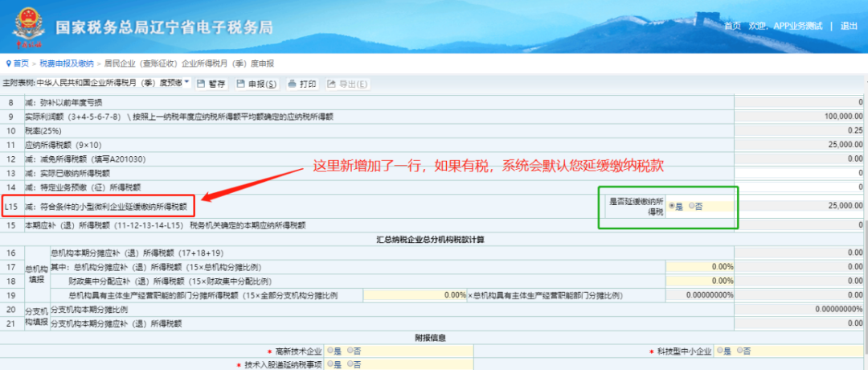Select 是 for 技术入股递延纳税事项

[330, 364]
